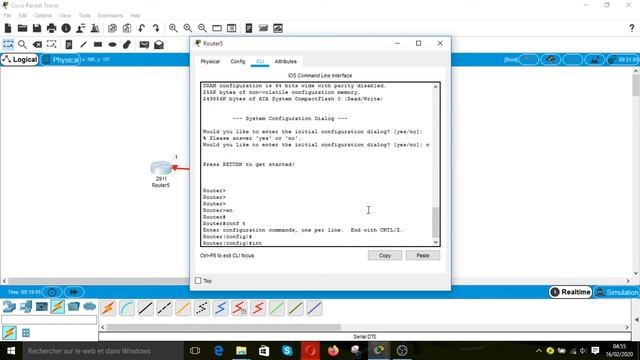Open the CLI tab of Router5
This screenshot has width=640, height=360.
[x=260, y=62]
